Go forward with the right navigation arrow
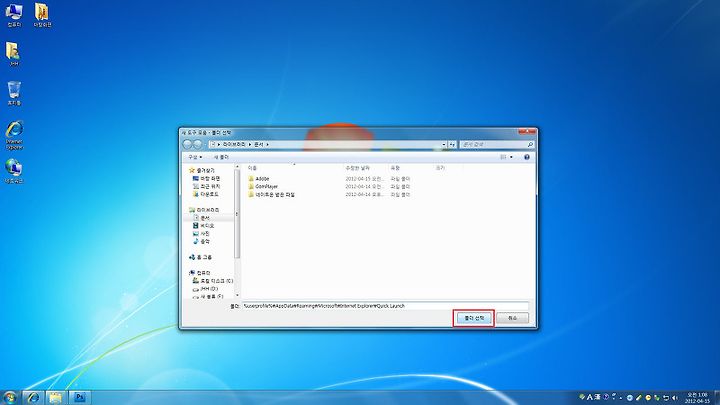The image size is (720, 405). [x=198, y=144]
